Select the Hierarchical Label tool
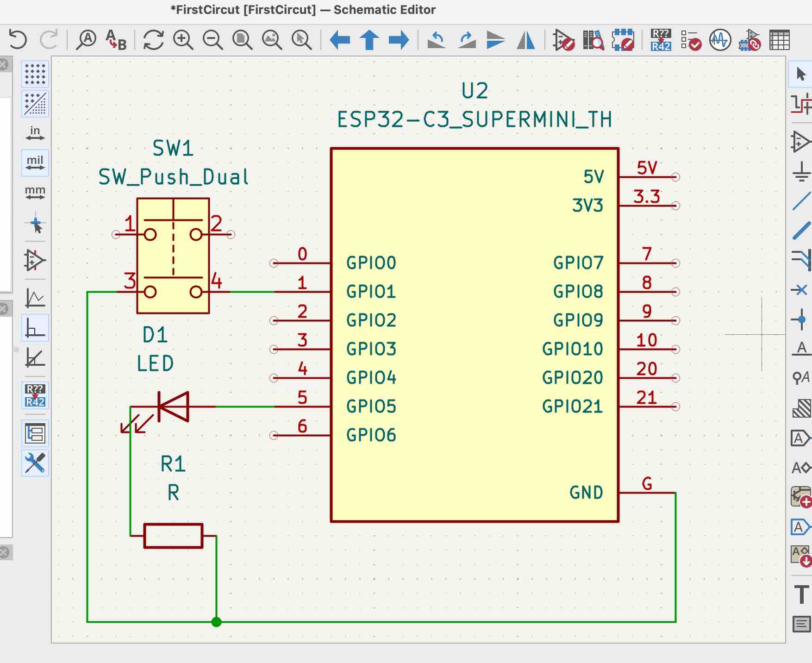Viewport: 812px width, 663px height. pyautogui.click(x=801, y=468)
